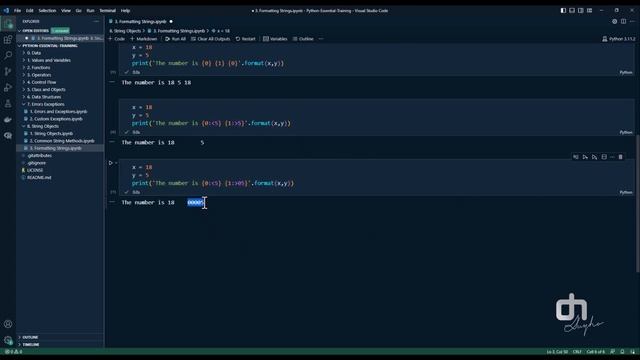The image size is (640, 360).
Task: Open Explorer views and more actions ellipsis
Action: [96, 21]
